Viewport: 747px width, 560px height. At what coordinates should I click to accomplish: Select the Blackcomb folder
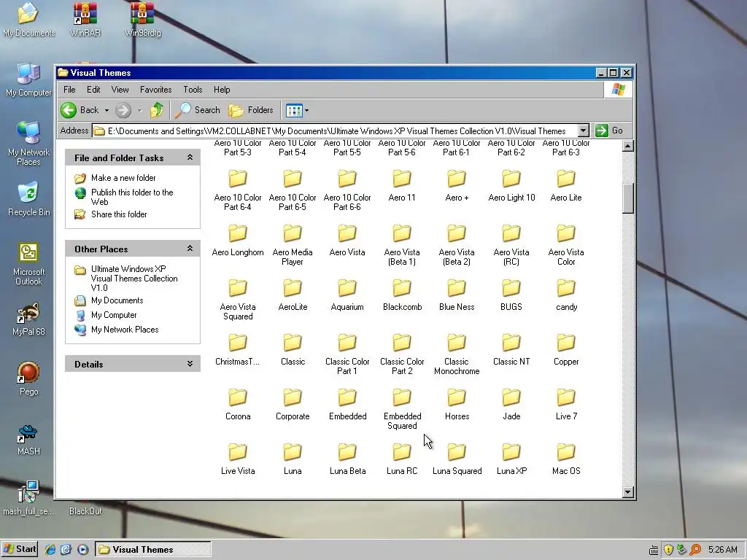pyautogui.click(x=402, y=295)
